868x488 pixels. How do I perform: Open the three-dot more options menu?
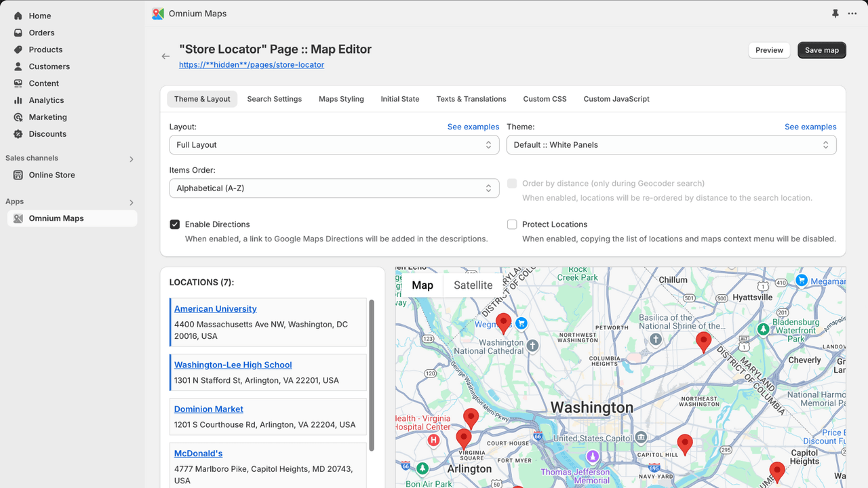click(x=852, y=14)
